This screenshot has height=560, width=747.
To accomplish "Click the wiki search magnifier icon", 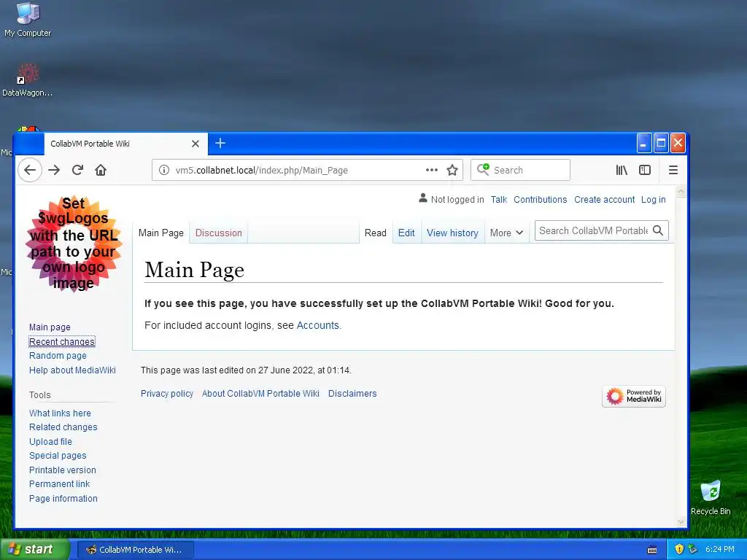I will pos(658,230).
